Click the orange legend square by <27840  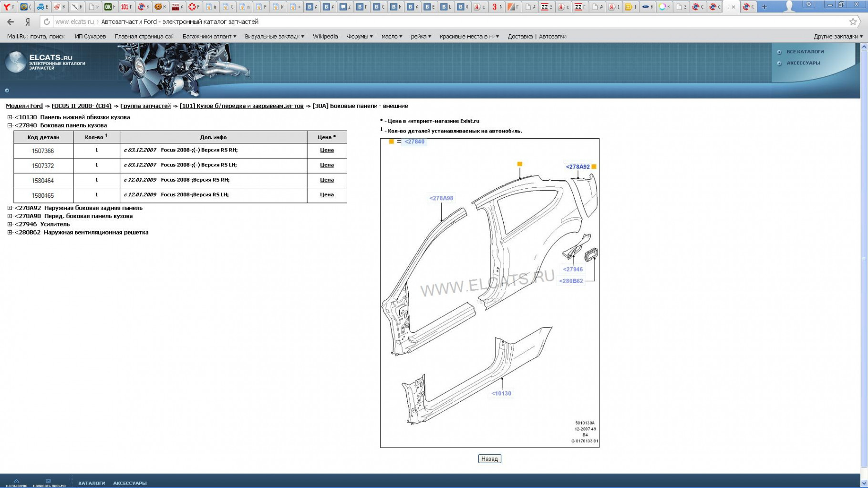(x=392, y=142)
